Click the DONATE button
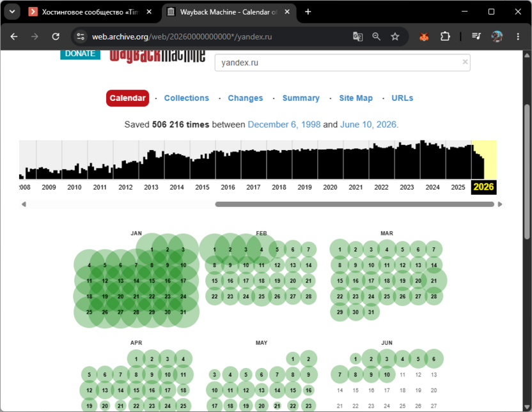Screen dimensions: 532x412 point(80,54)
